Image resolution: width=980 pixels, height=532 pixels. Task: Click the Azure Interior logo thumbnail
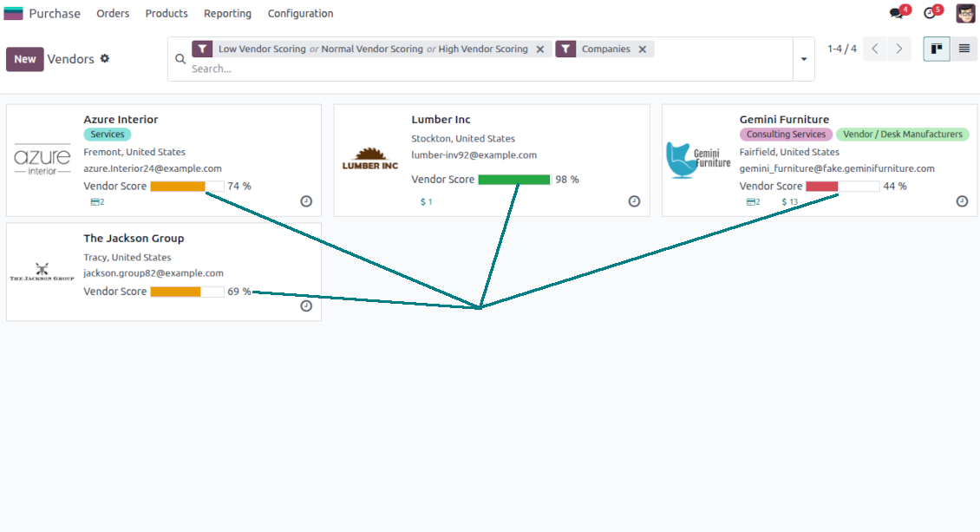[42, 160]
